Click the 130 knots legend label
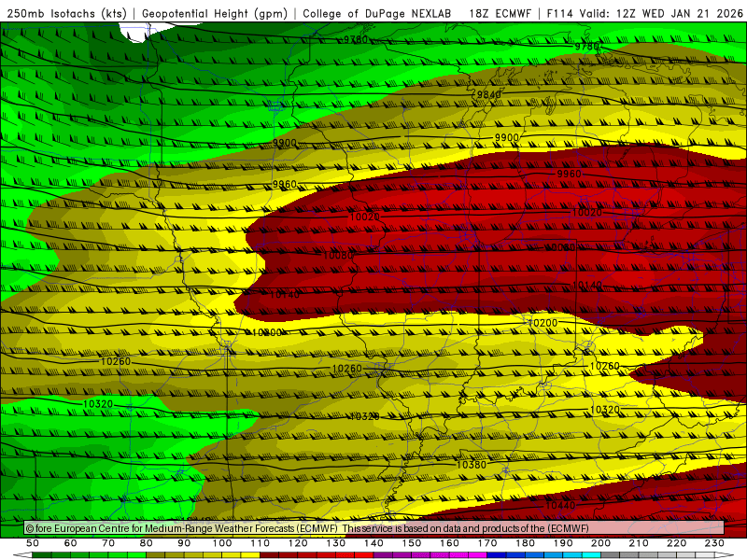The height and width of the screenshot is (560, 747). click(x=336, y=543)
